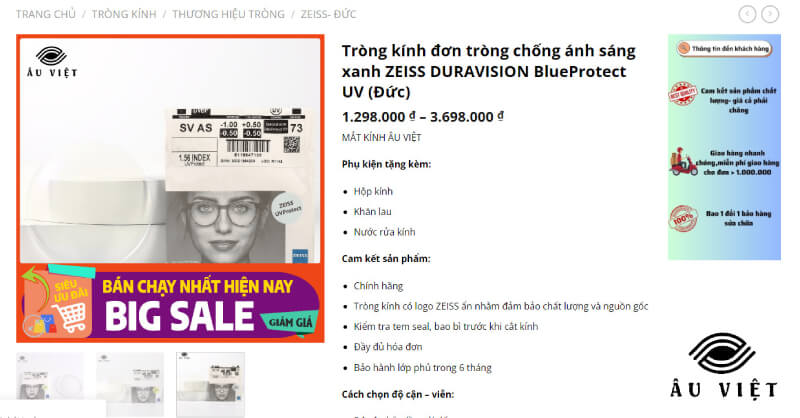Click the MẮT KÍNH ÂU VIỆT brand link
This screenshot has width=800, height=418.
click(382, 137)
